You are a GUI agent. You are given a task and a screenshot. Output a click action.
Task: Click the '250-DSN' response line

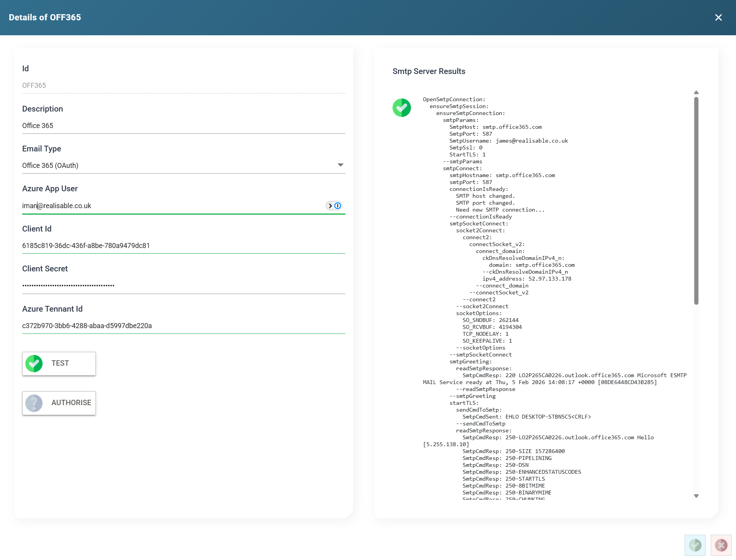point(495,465)
